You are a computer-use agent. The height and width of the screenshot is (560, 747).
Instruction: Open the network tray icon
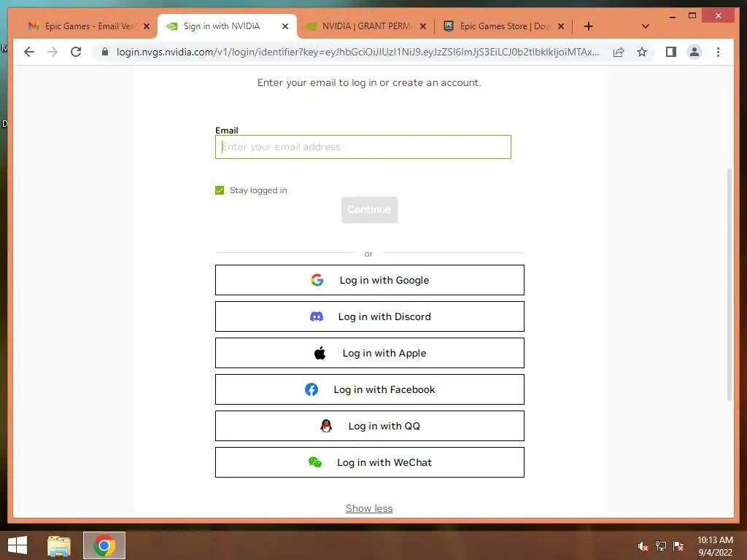tap(661, 546)
